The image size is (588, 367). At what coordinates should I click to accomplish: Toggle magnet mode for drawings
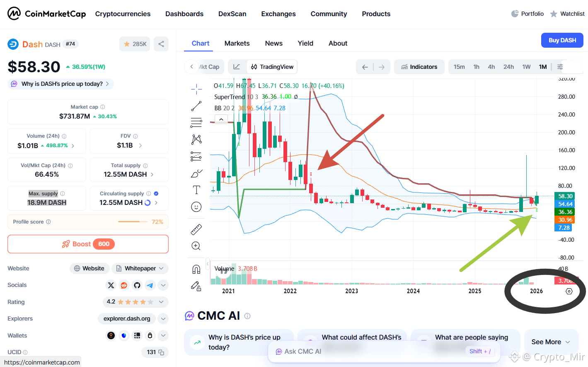coord(196,270)
